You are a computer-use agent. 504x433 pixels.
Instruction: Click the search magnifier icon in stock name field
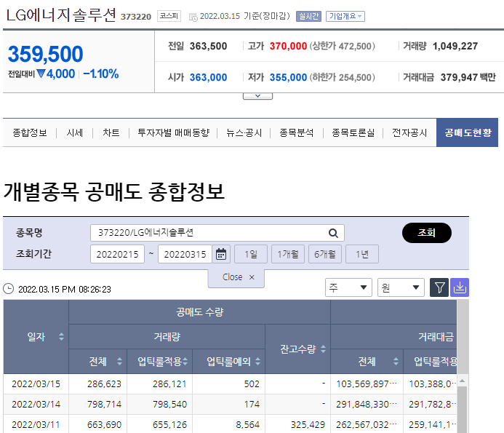[333, 233]
